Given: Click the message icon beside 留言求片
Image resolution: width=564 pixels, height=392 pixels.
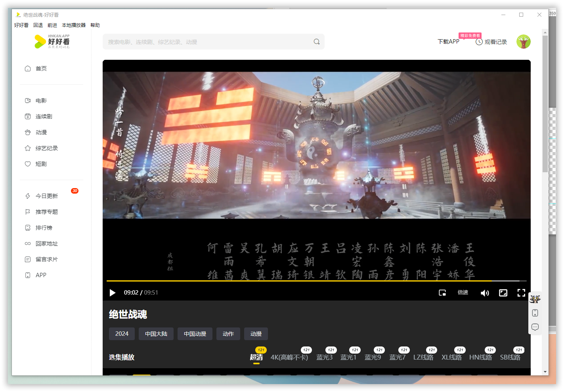Looking at the screenshot, I should (28, 259).
